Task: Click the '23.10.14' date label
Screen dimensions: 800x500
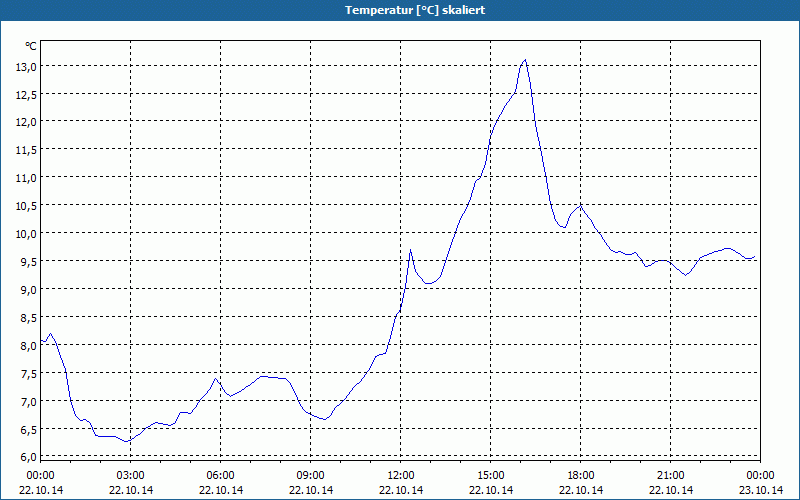Action: 761,490
